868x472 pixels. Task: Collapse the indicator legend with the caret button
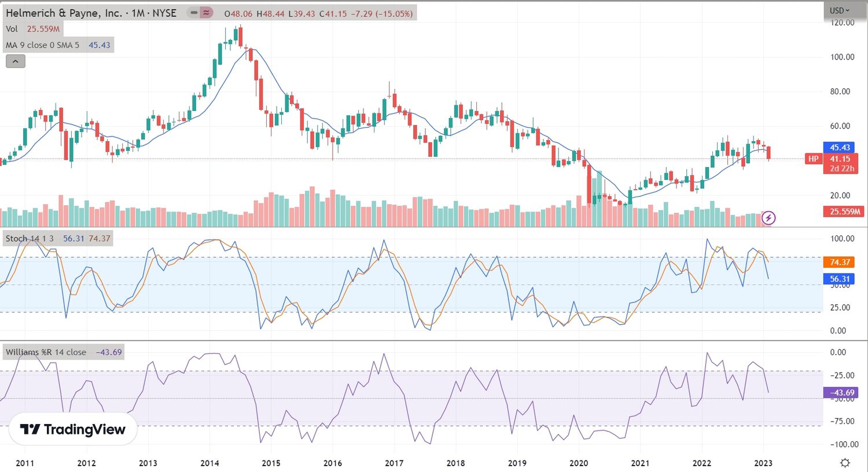point(16,61)
